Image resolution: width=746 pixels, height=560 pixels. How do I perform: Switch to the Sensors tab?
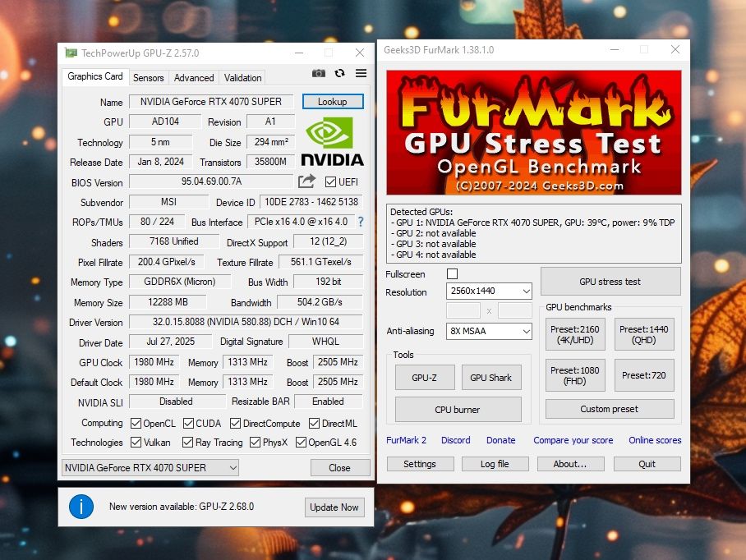click(x=149, y=78)
